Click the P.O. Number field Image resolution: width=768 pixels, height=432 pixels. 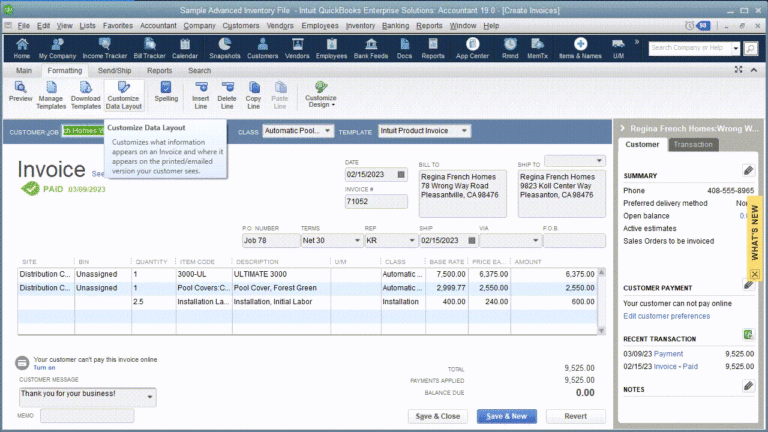coord(270,240)
